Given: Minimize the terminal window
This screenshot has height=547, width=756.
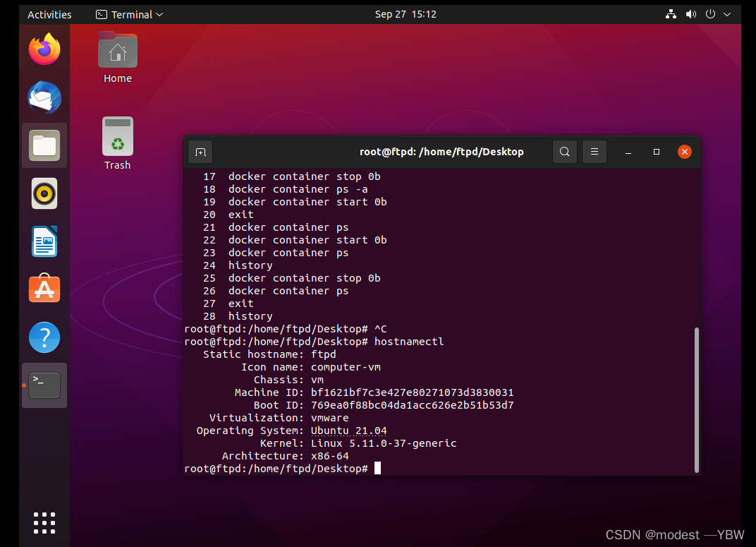Looking at the screenshot, I should tap(628, 152).
